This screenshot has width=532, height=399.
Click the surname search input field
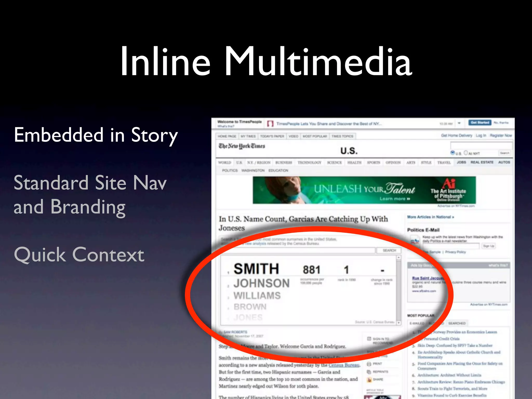(x=298, y=250)
